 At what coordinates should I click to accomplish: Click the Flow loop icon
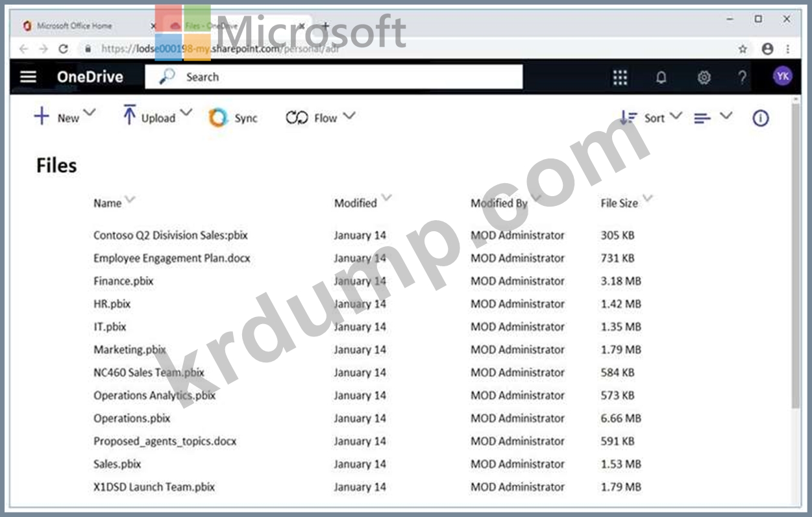click(297, 118)
